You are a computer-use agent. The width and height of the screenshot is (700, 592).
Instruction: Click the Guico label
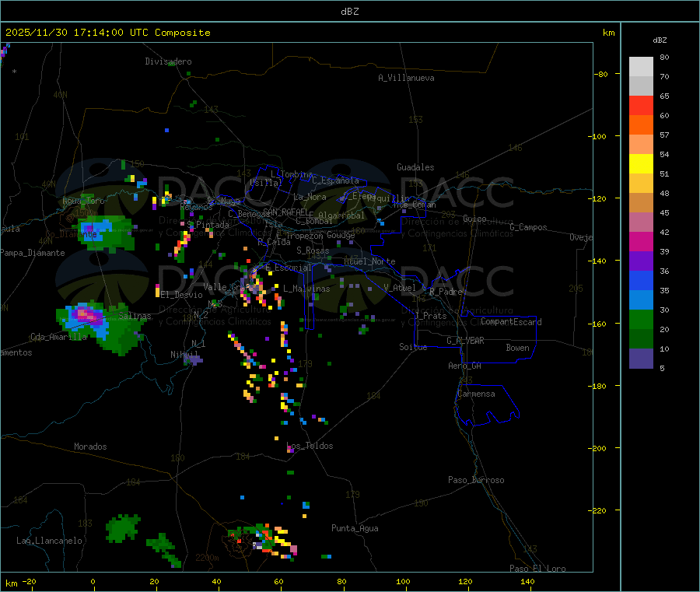[x=474, y=219]
